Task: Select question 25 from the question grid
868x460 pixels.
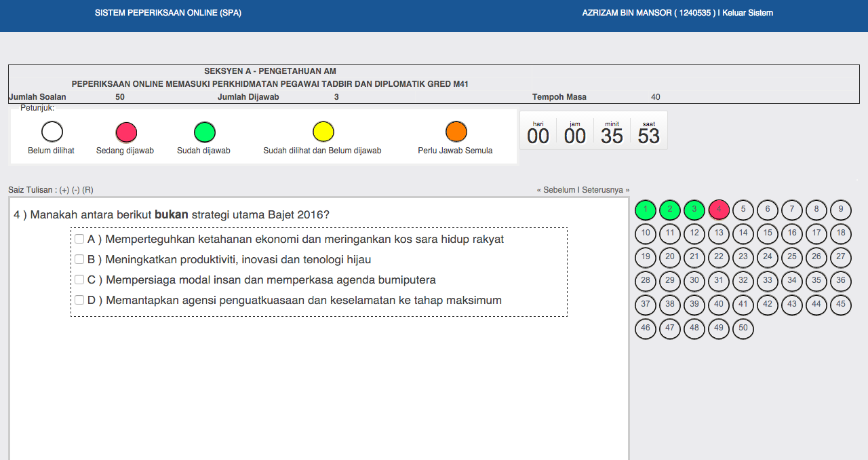Action: 791,257
